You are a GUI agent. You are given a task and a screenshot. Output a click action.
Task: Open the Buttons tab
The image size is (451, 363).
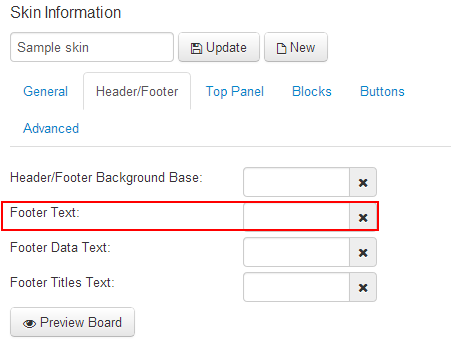coord(382,91)
